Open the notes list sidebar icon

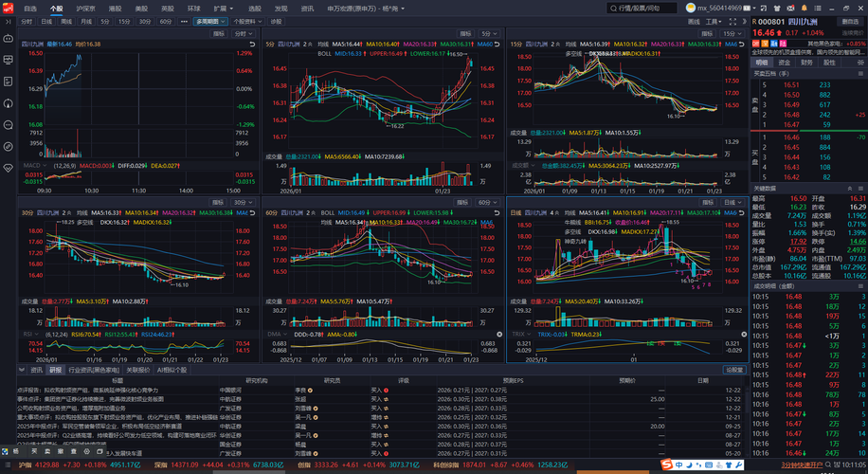coord(8,82)
